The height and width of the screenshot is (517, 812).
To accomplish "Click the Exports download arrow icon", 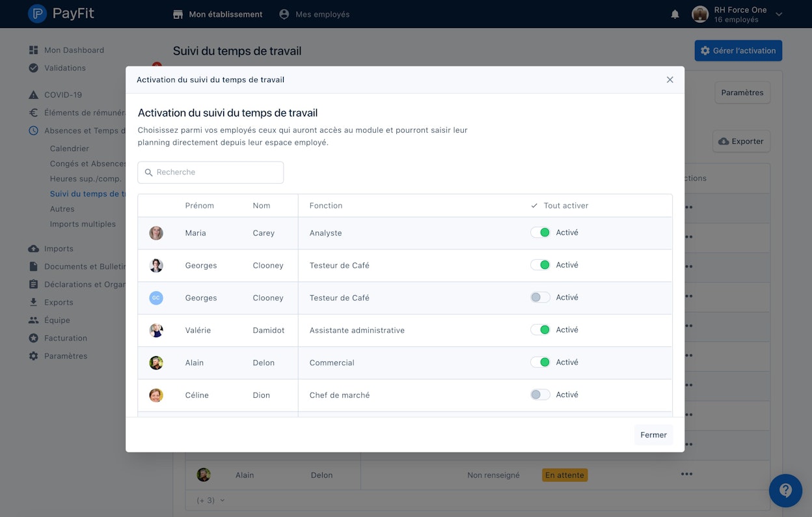I will tap(34, 302).
